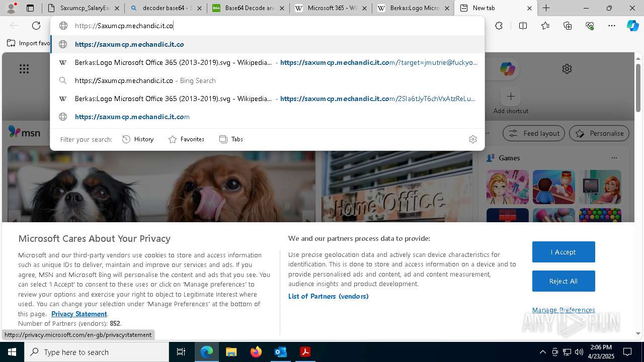Viewport: 644px width, 362px height.
Task: Click the I Accept button
Action: (563, 252)
